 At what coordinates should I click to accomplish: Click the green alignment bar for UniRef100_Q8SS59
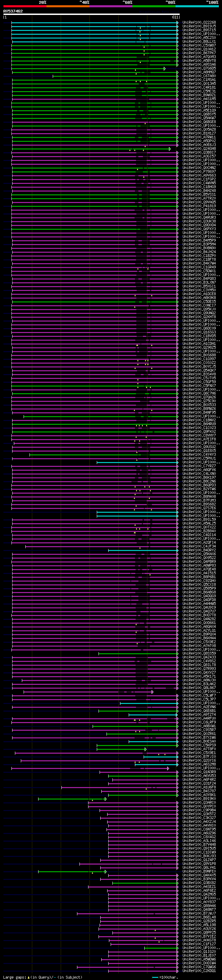138,654
